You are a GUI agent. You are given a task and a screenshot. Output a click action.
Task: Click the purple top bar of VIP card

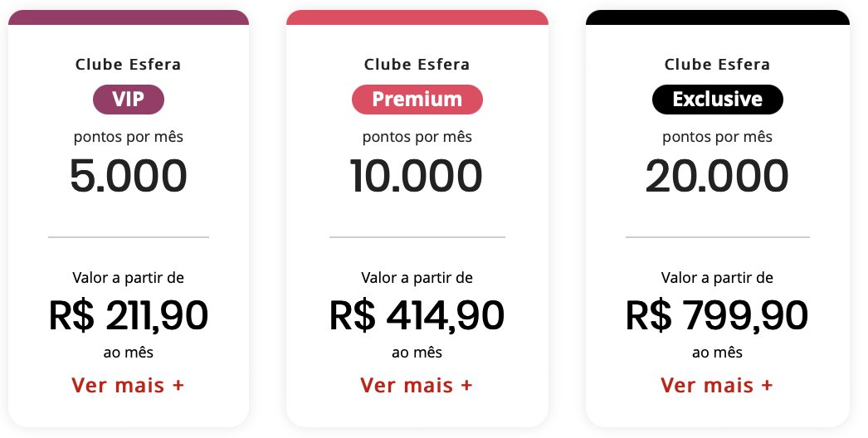(x=129, y=17)
